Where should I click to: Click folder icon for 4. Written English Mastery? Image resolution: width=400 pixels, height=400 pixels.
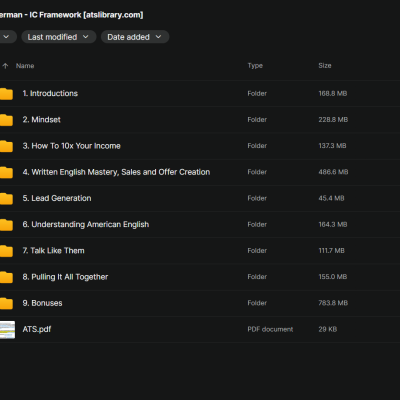coord(6,173)
